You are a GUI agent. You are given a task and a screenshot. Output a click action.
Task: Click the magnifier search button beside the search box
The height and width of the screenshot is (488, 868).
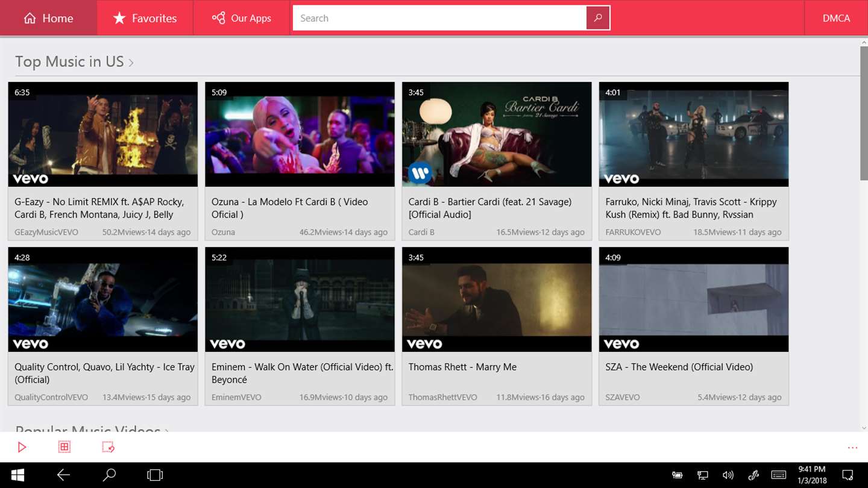point(598,18)
